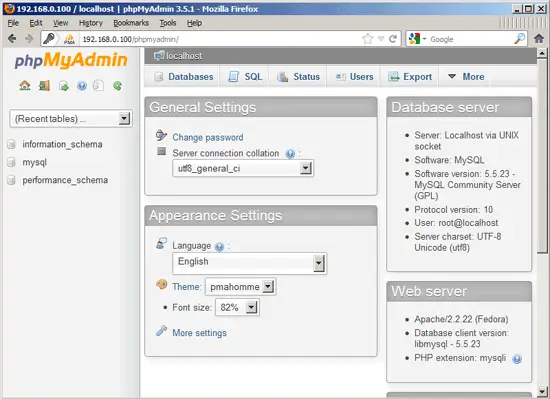
Task: Open the pmahomme theme dropdown
Action: pyautogui.click(x=241, y=287)
